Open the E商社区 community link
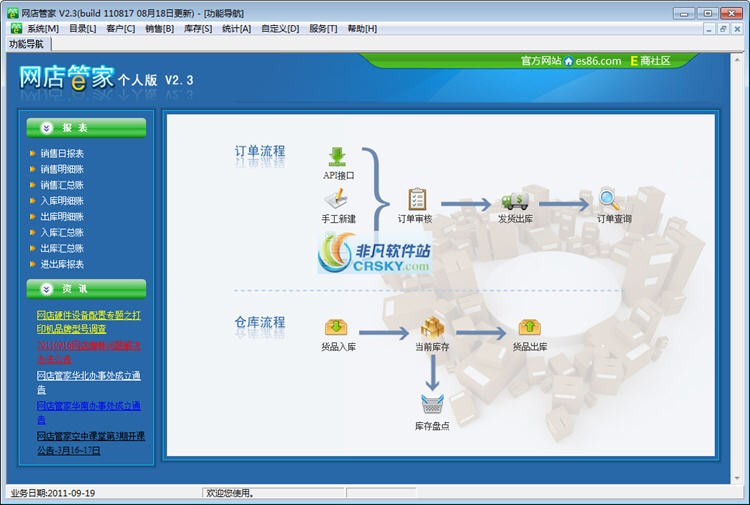750x505 pixels. coord(651,61)
